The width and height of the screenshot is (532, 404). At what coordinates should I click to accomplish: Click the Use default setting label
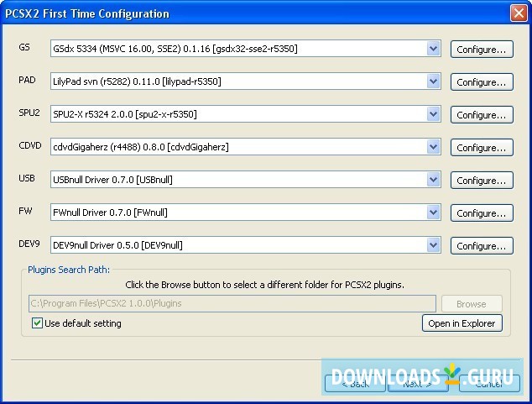tap(83, 323)
